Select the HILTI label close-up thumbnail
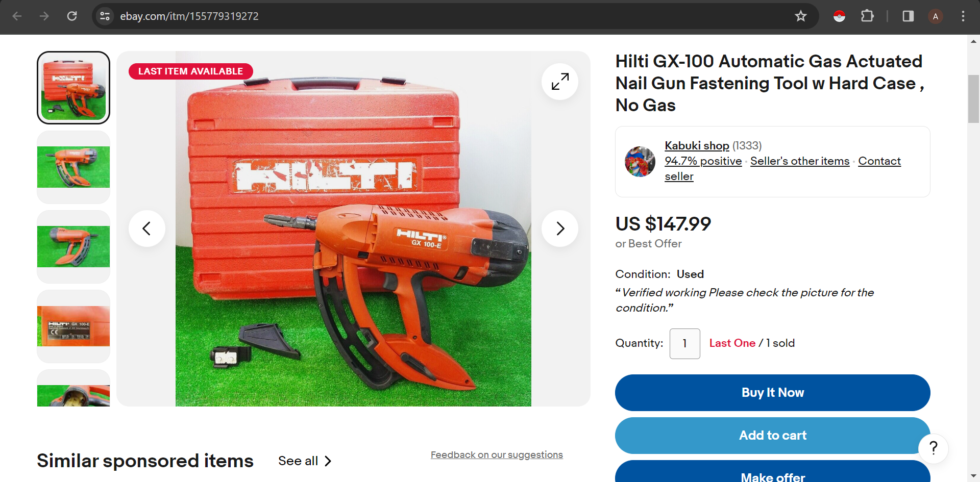Screen dimensions: 980x482 click(x=73, y=326)
